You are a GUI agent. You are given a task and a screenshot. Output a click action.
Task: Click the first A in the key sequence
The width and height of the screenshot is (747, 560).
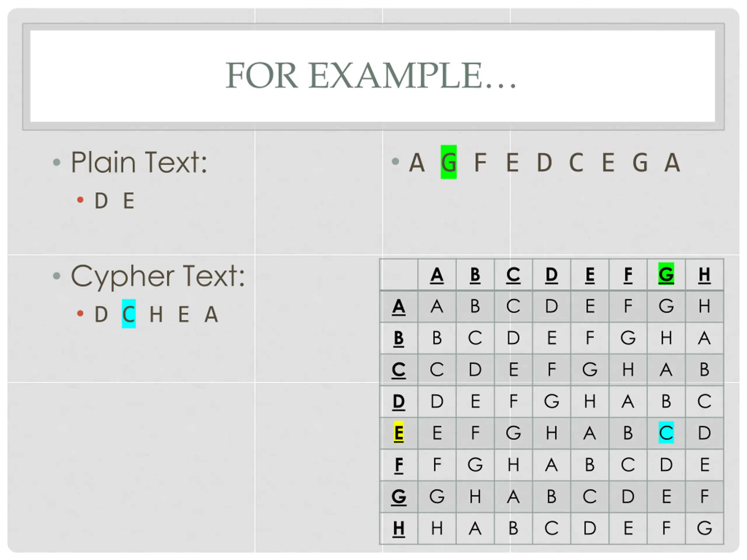[x=417, y=162]
